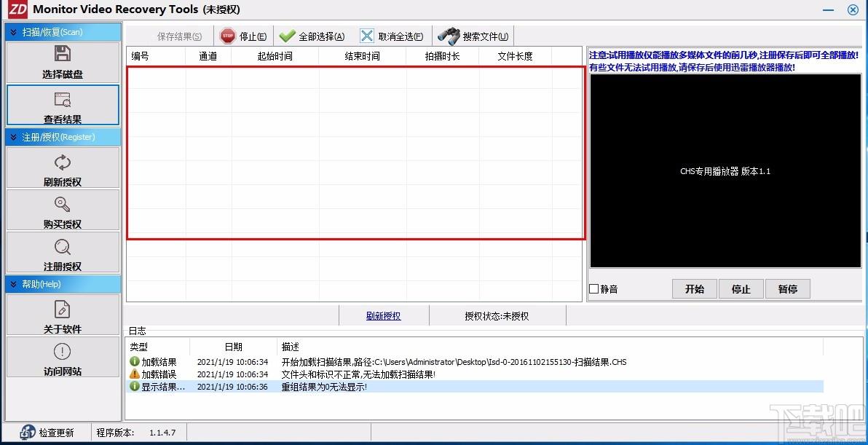This screenshot has width=868, height=445.
Task: Click 停止(E) toolbar text
Action: pyautogui.click(x=253, y=37)
